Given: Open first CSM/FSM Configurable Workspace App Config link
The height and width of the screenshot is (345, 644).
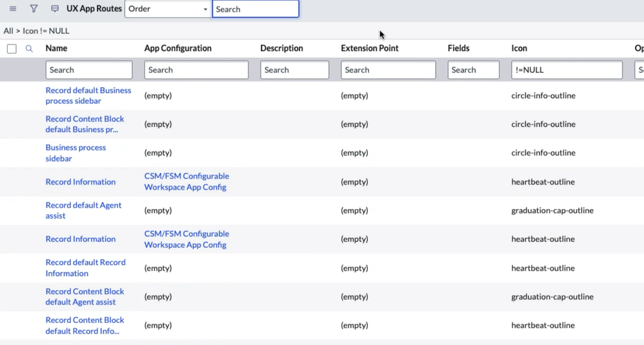Looking at the screenshot, I should pyautogui.click(x=186, y=181).
